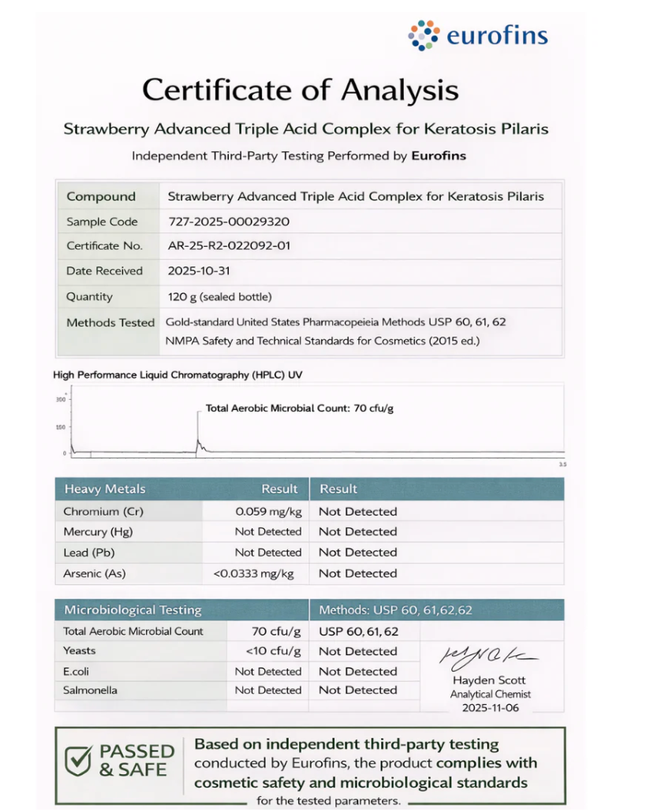650x812 pixels.
Task: Click the PASSED & SAFE text
Action: [136, 760]
